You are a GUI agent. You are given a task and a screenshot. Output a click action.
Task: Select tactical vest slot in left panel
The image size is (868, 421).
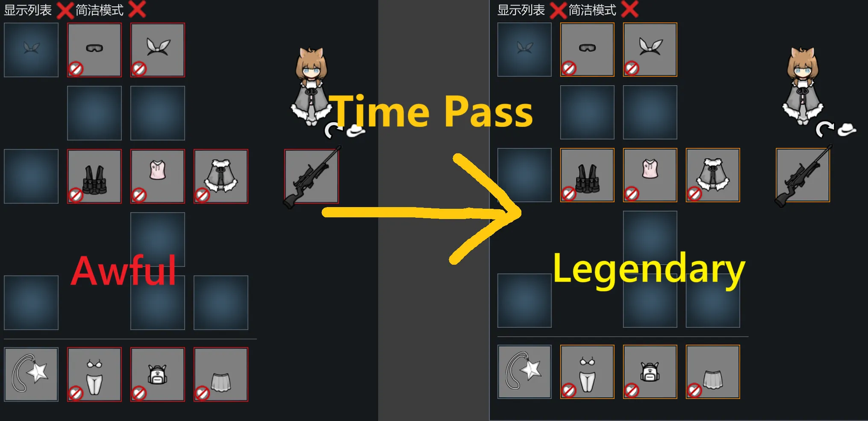tap(94, 176)
